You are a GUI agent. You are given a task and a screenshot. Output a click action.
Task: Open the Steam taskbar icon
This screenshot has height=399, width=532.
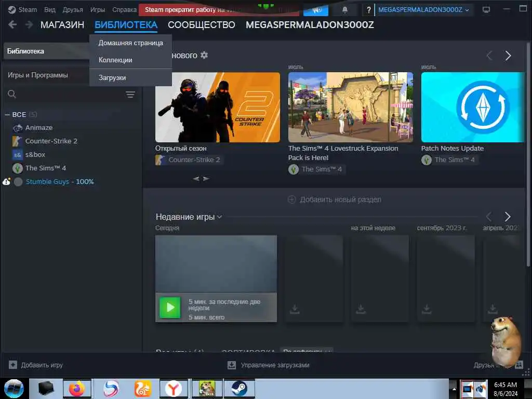tap(239, 389)
